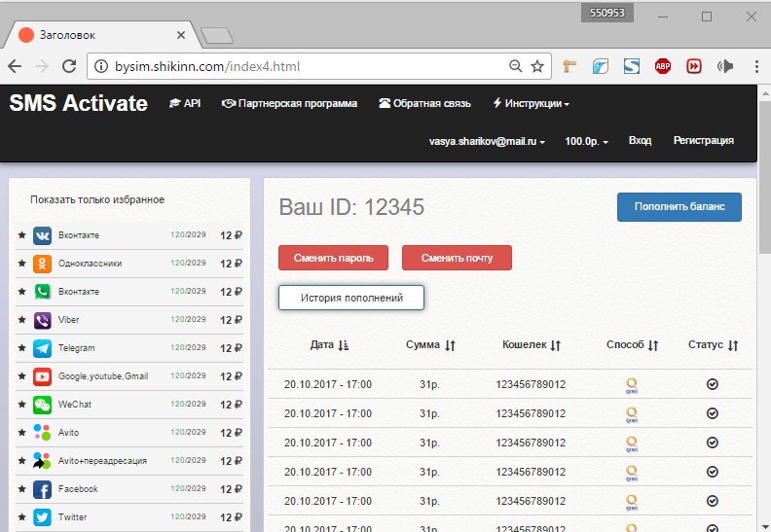Toggle favorite star for Viber row
771x532 pixels.
click(x=21, y=319)
